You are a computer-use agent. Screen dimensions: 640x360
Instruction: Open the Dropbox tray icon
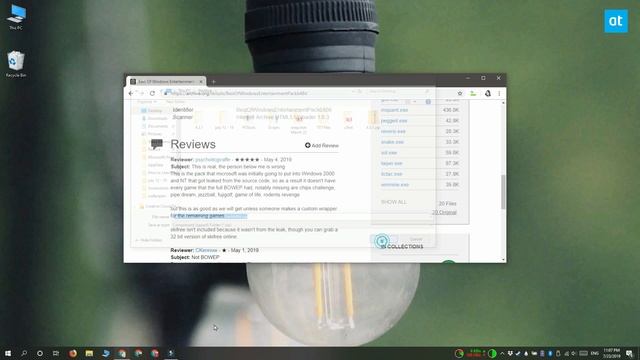pyautogui.click(x=510, y=353)
